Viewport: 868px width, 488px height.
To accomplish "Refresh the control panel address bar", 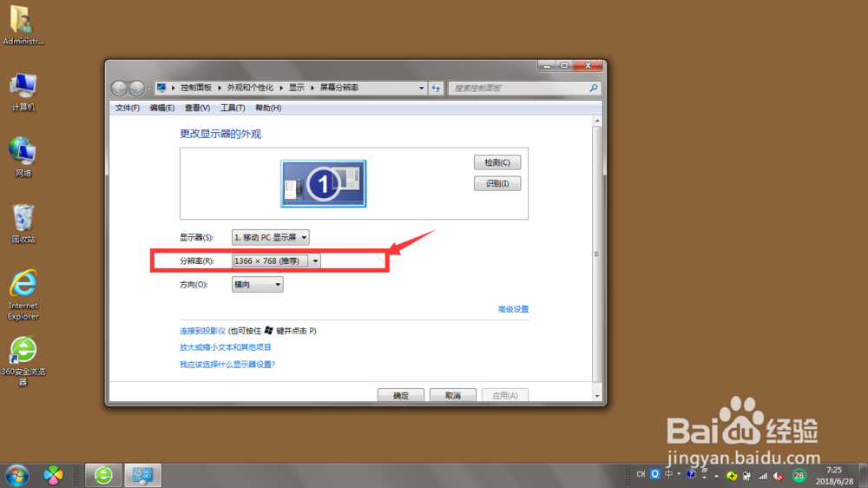I will click(x=437, y=88).
